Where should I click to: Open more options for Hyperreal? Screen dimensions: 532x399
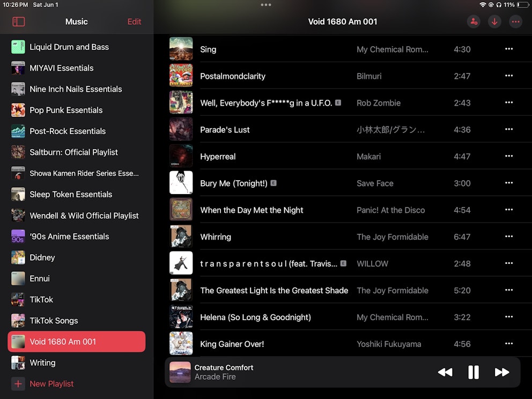(508, 156)
